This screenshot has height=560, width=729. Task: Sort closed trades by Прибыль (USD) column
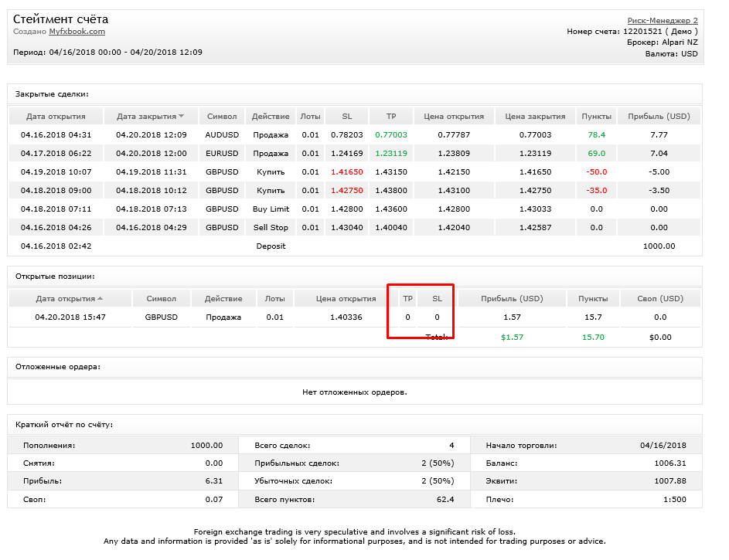point(659,116)
